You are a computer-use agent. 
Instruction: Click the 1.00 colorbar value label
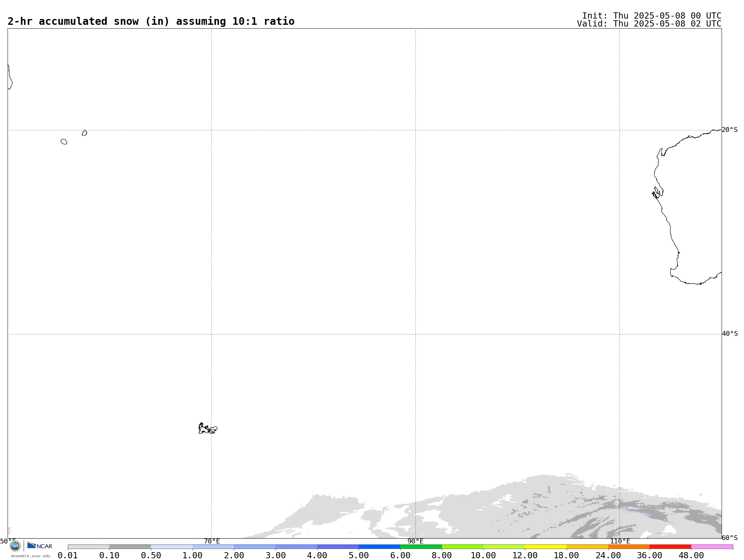pos(193,556)
